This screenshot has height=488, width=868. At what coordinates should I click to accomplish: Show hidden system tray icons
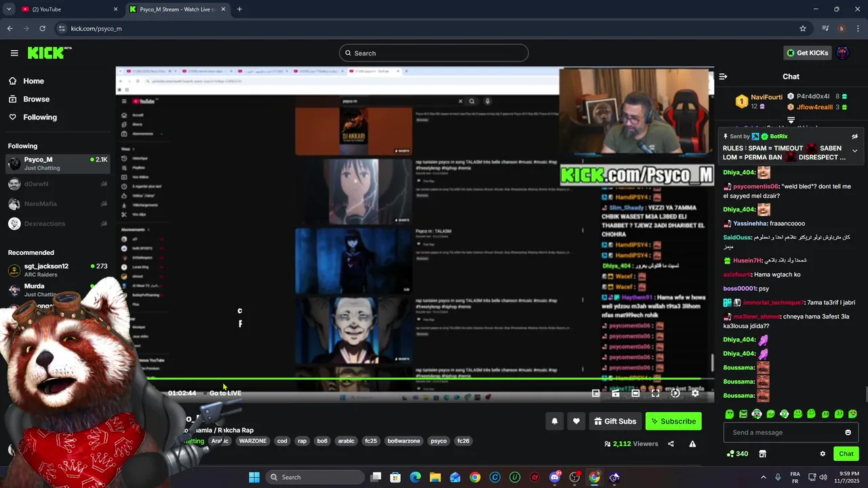[763, 477]
